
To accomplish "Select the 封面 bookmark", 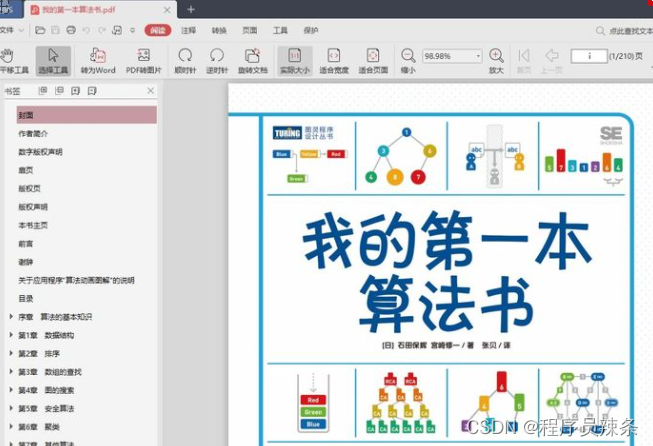I will tap(87, 115).
